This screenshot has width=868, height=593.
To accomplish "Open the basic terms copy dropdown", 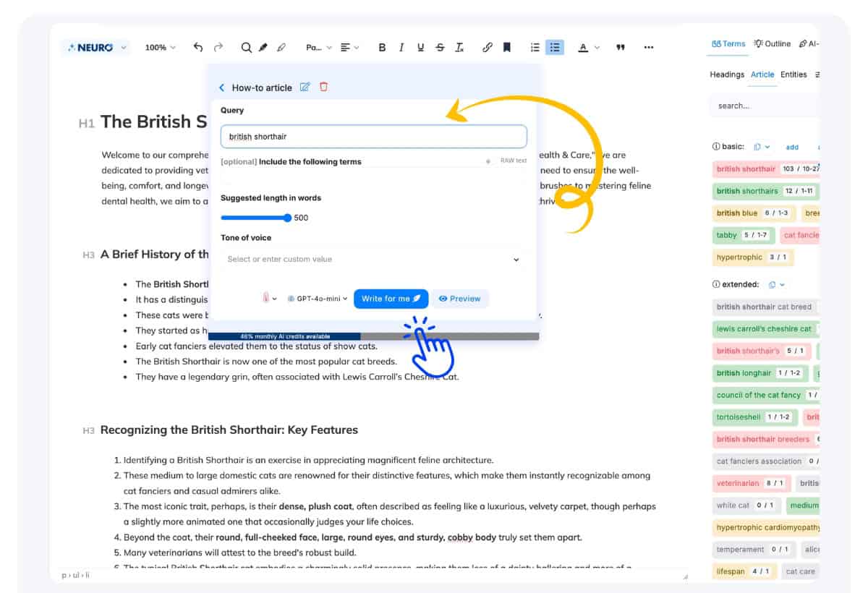I will point(761,146).
